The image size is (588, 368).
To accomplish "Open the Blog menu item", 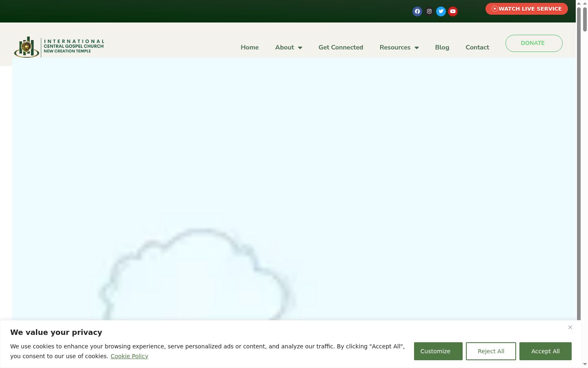I will [442, 47].
